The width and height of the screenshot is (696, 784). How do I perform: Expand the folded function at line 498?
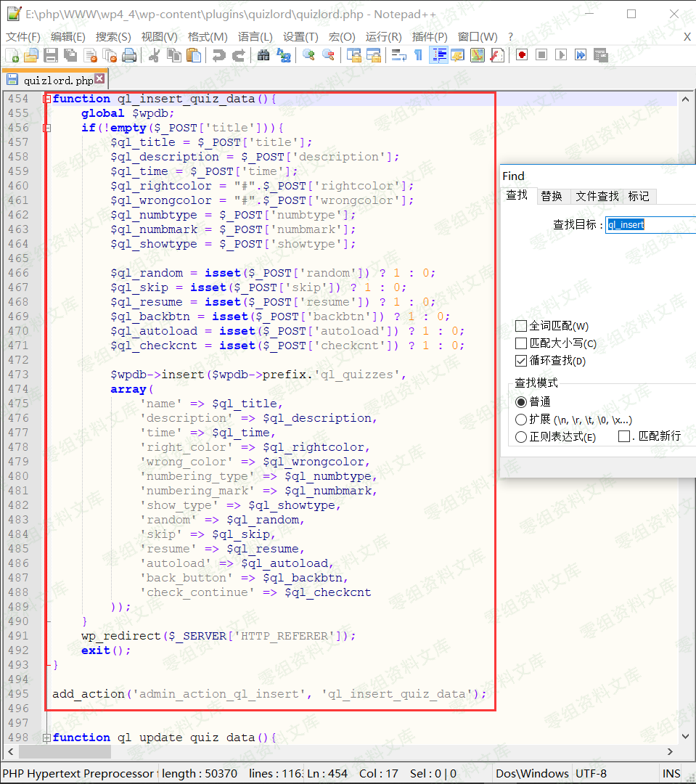click(x=46, y=738)
